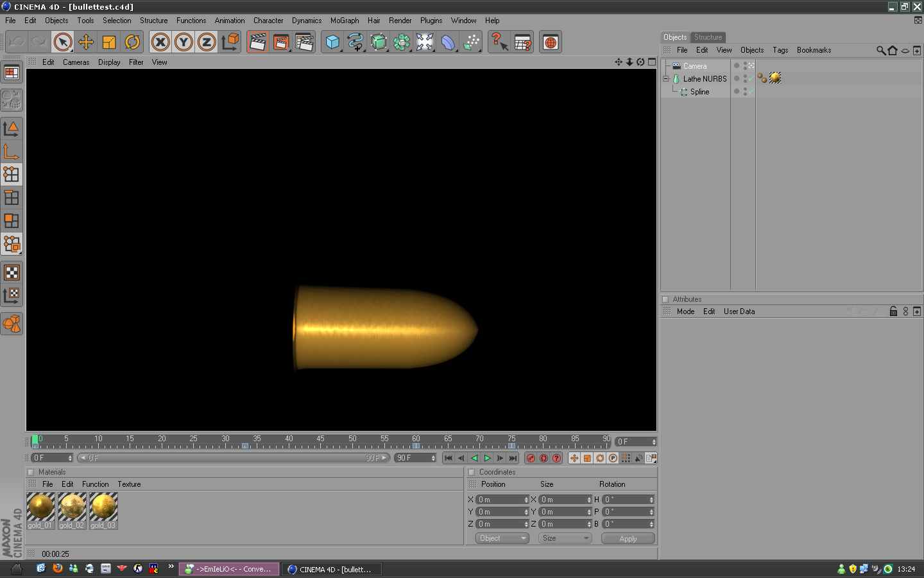The image size is (924, 578).
Task: Switch to the Structure tab
Action: (708, 37)
